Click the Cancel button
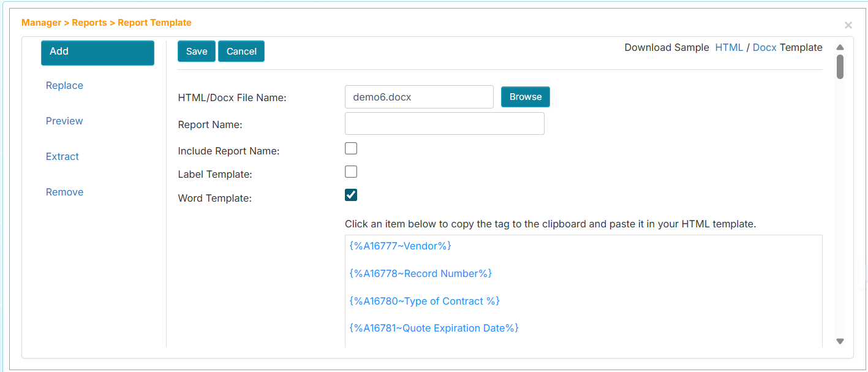 (x=241, y=51)
